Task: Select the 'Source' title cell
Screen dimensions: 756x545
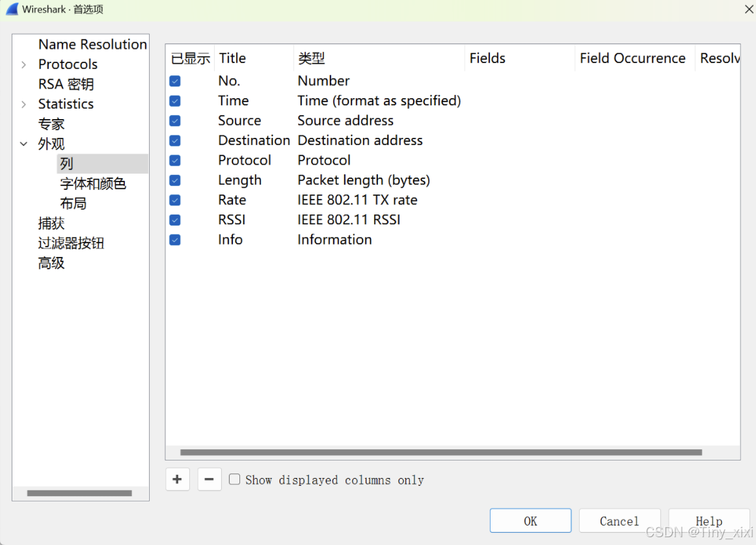Action: (x=239, y=120)
